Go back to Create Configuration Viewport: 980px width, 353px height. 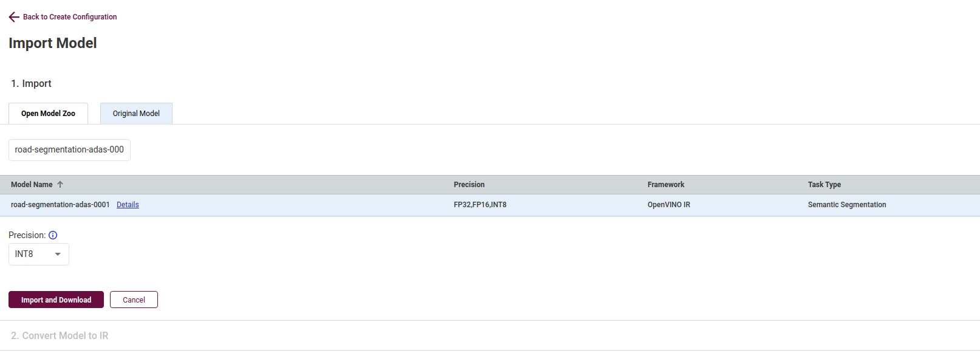point(70,17)
